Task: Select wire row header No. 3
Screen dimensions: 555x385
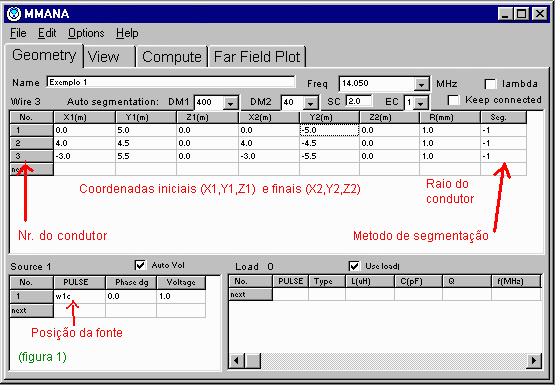Action: pos(32,156)
